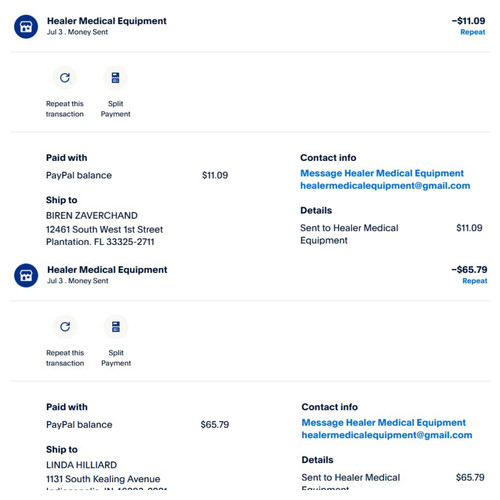
Task: Click the circular repeat-arrow icon in the $65.79 transaction
Action: 65,327
